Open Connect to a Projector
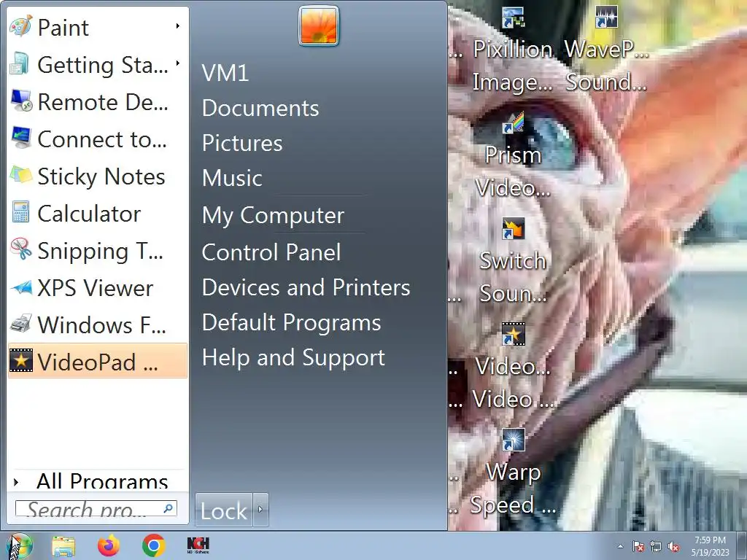Screen dimensions: 747x560 point(97,139)
